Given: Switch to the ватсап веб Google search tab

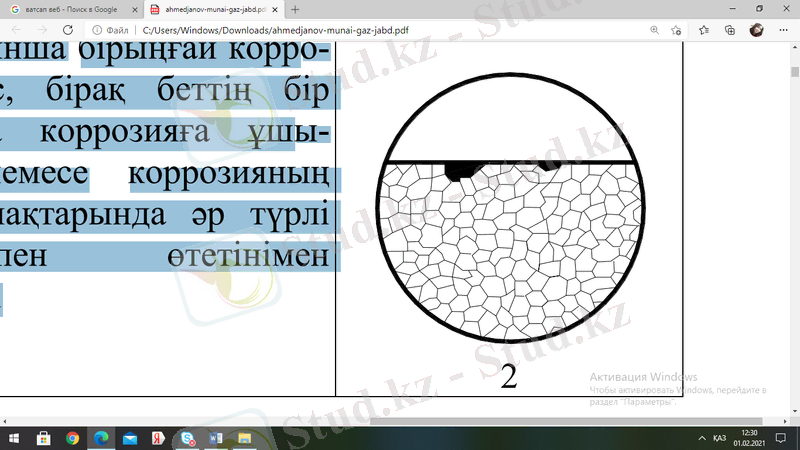Looking at the screenshot, I should coord(71,9).
